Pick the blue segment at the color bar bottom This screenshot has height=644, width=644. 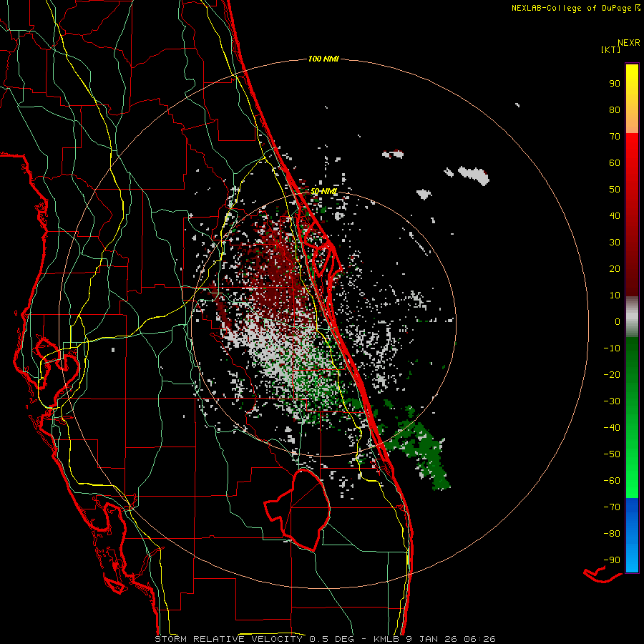pos(632,535)
